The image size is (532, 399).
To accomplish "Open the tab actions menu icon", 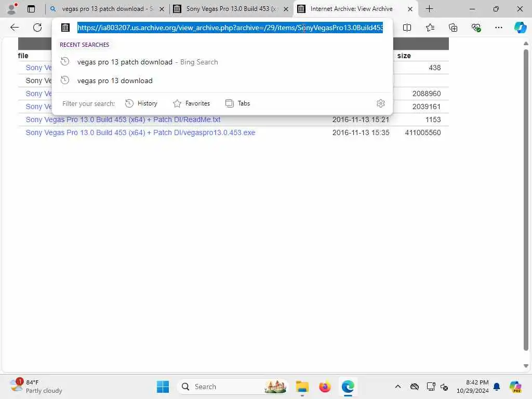I will pos(31,9).
